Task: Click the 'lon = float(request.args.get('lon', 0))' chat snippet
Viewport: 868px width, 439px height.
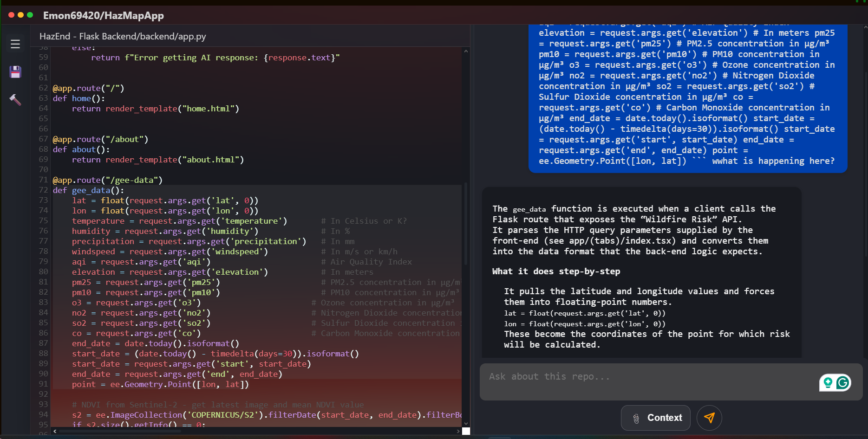Action: pyautogui.click(x=585, y=324)
